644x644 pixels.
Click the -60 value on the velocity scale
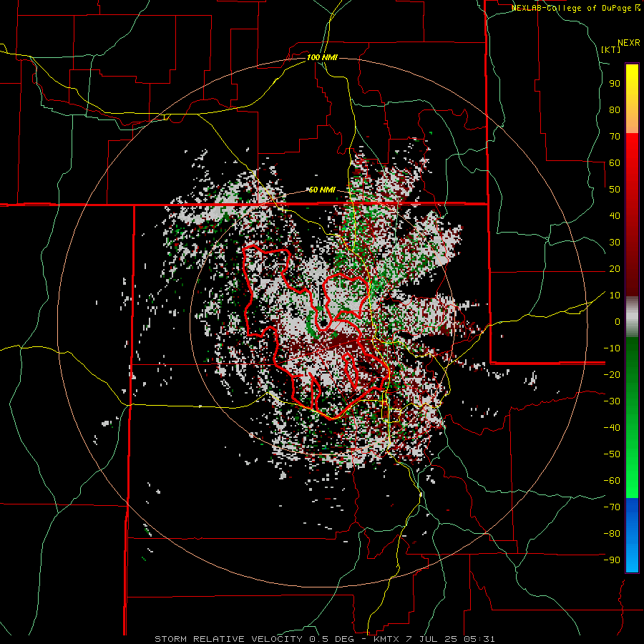coord(612,481)
